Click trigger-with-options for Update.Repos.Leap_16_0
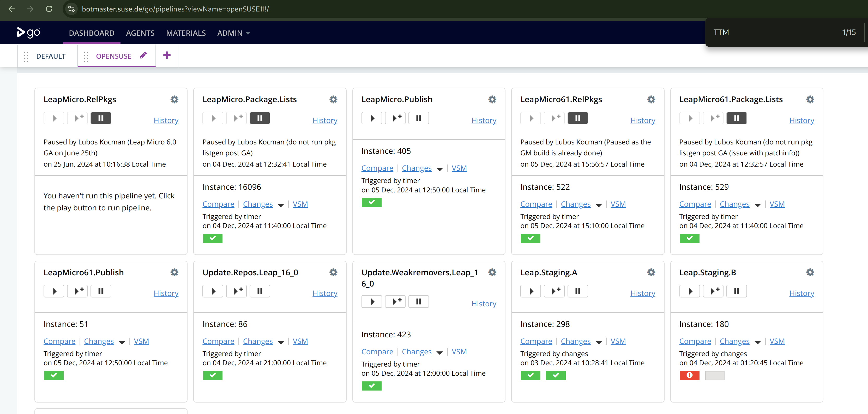This screenshot has height=414, width=868. tap(237, 291)
